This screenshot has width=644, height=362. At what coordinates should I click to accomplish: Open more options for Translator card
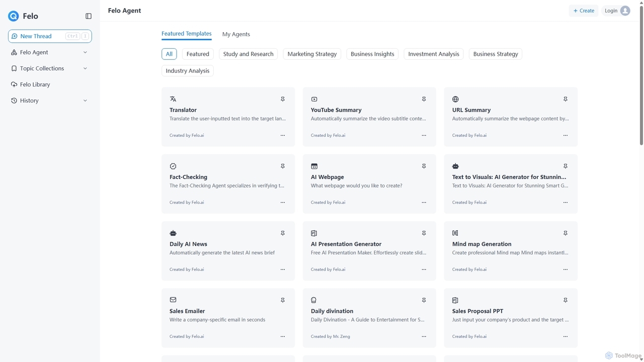pos(283,135)
